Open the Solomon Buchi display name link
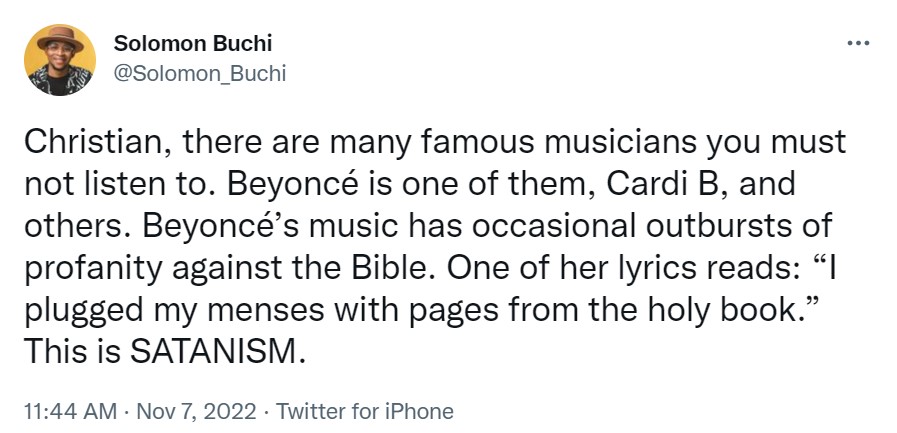Image resolution: width=897 pixels, height=433 pixels. tap(193, 43)
